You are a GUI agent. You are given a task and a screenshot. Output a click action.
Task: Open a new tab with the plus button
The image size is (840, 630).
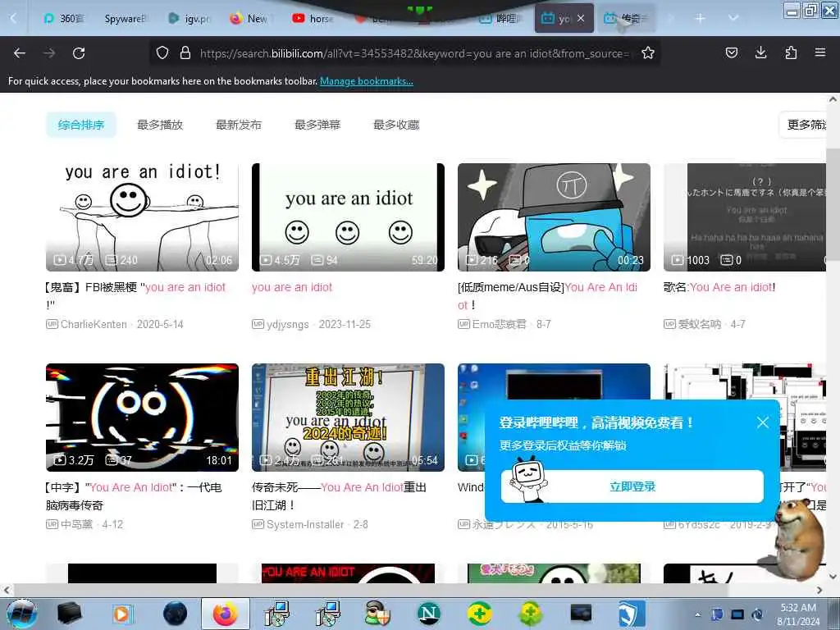[x=700, y=18]
